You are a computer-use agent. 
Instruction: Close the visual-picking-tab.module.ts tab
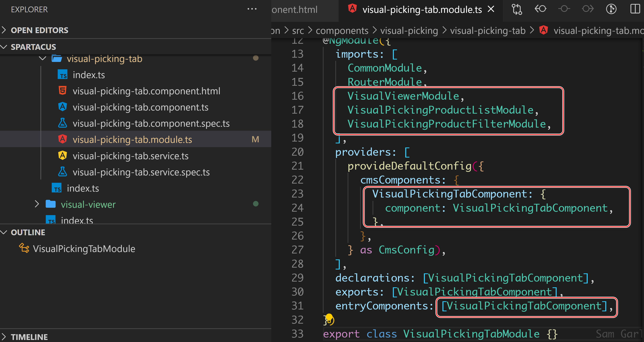tap(491, 9)
